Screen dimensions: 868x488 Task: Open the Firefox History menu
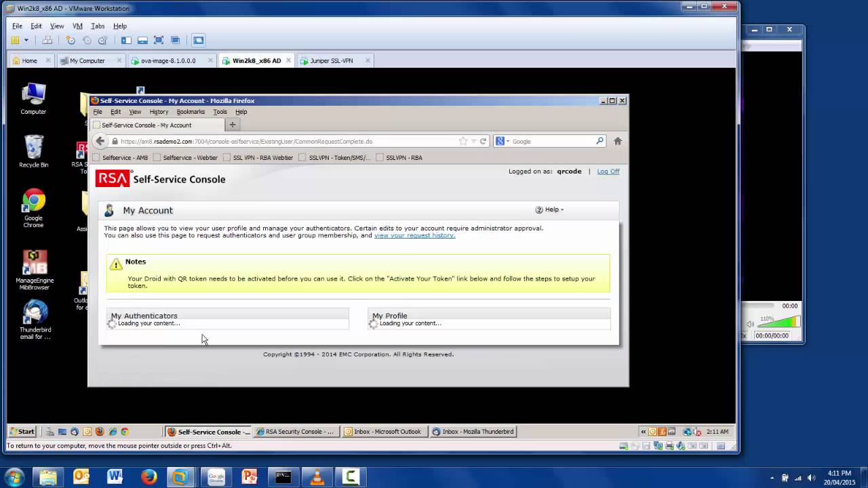(x=159, y=112)
